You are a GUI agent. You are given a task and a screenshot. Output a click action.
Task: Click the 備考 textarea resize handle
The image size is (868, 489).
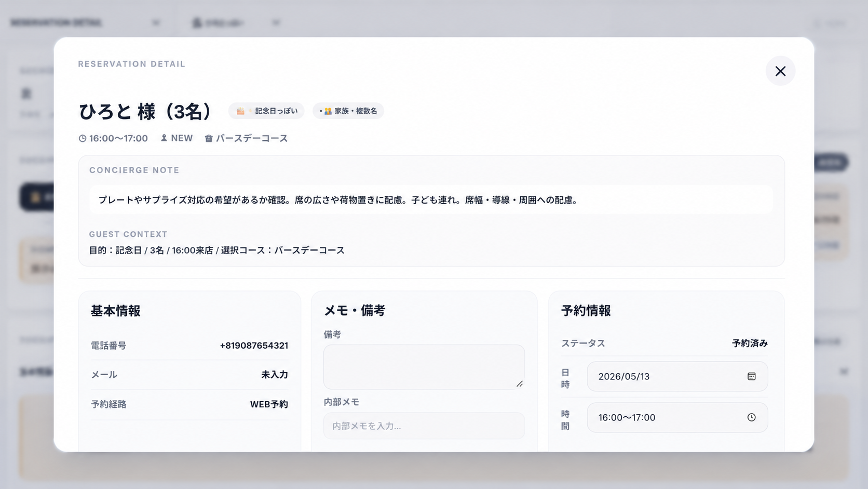click(x=520, y=384)
